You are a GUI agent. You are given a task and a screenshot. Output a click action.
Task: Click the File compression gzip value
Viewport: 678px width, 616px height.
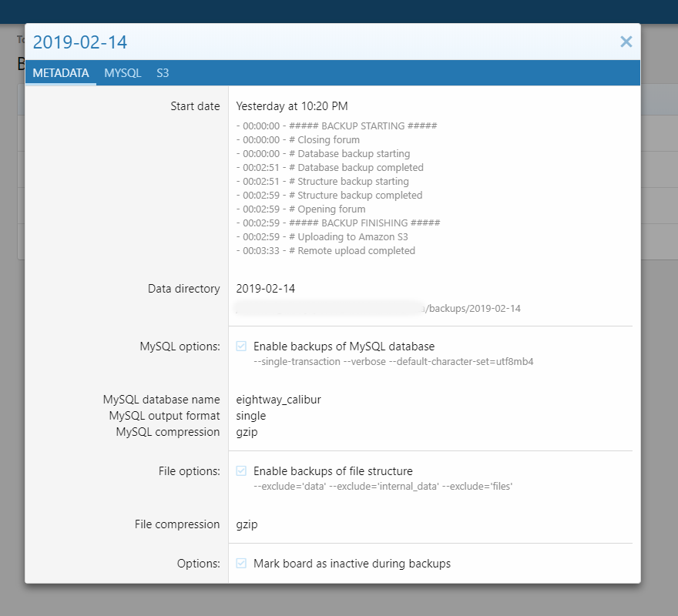(247, 524)
